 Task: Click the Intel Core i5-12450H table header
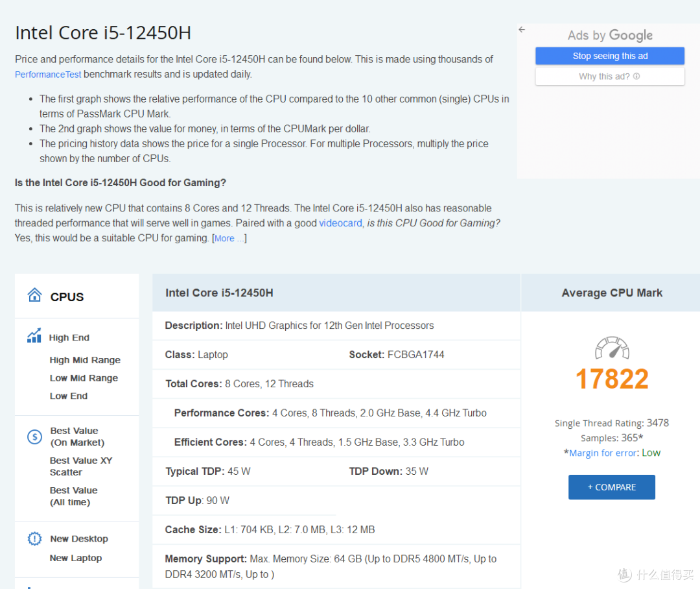coord(219,293)
